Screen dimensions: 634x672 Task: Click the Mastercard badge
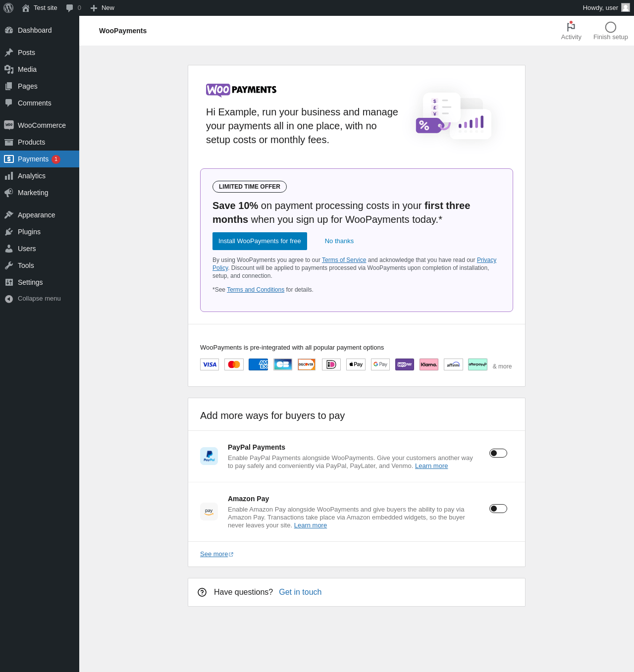click(234, 364)
